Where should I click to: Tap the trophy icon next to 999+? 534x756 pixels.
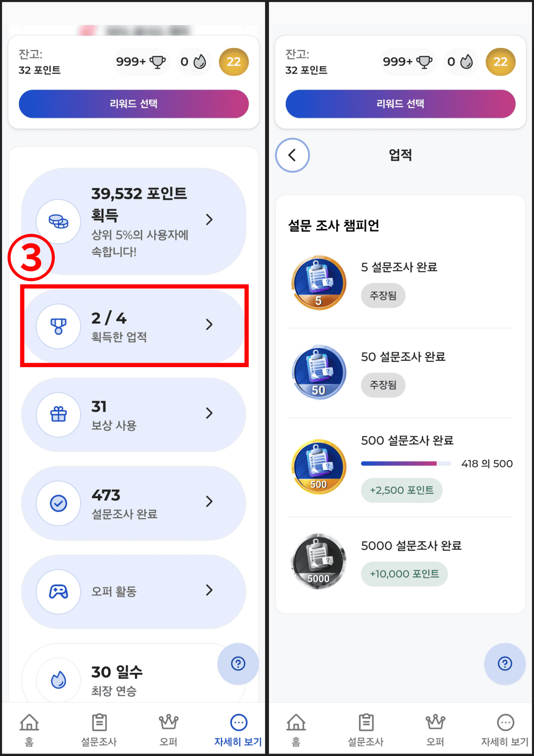(156, 61)
